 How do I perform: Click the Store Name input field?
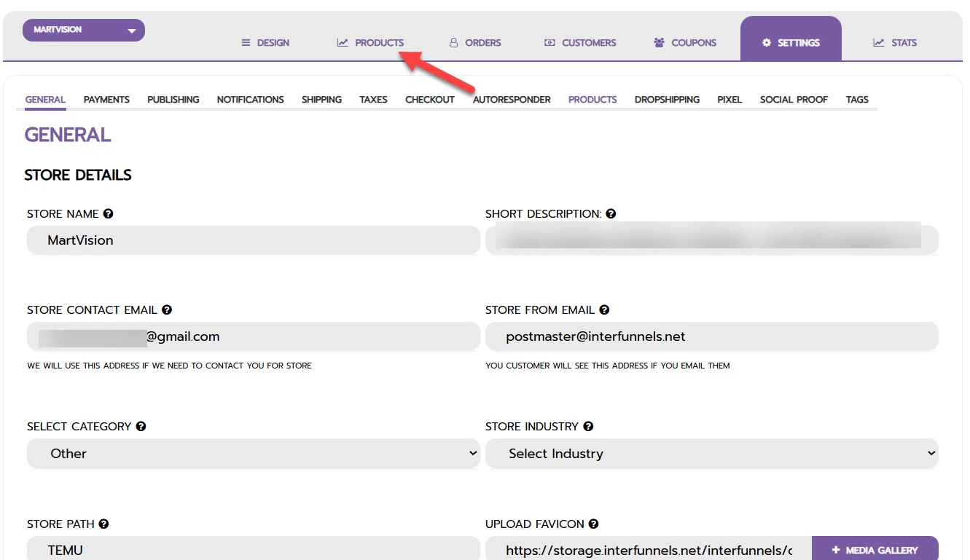254,240
